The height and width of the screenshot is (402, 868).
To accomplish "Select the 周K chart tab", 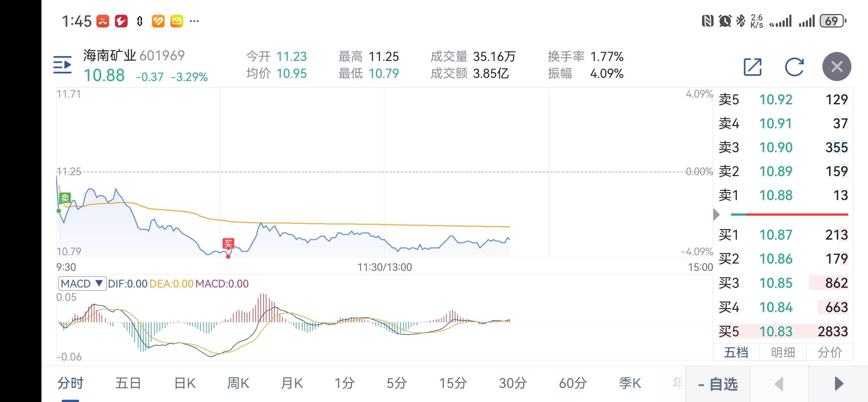I will (x=238, y=383).
